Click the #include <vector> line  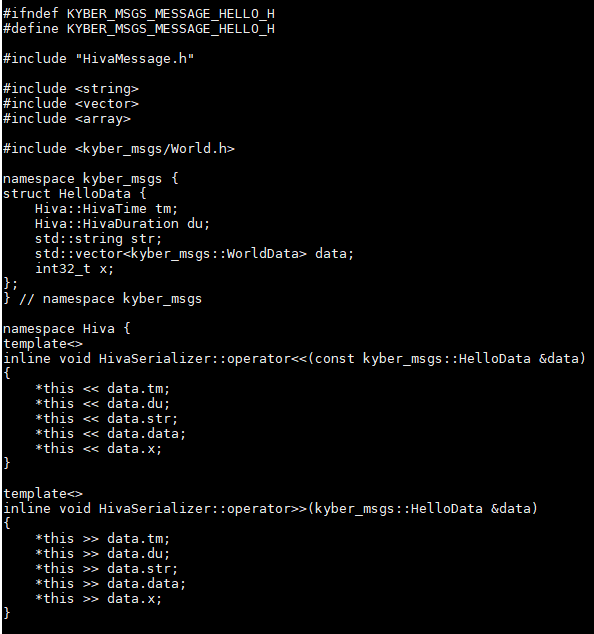coord(71,104)
